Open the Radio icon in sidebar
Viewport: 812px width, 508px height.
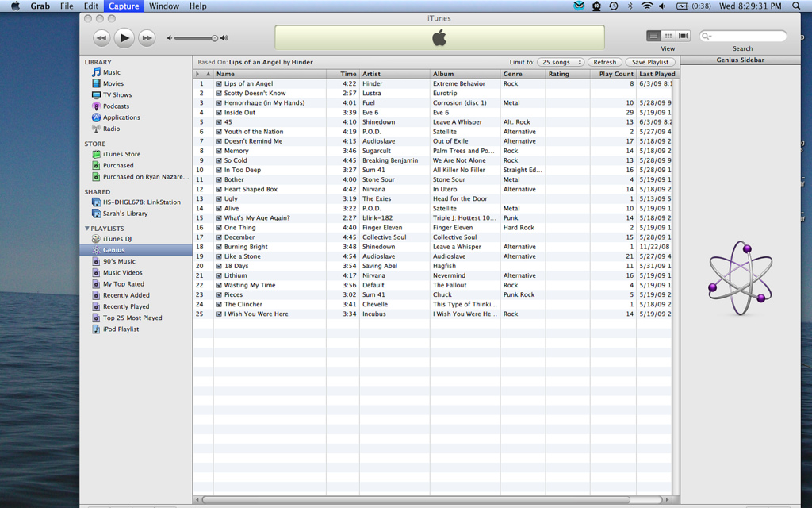[96, 129]
